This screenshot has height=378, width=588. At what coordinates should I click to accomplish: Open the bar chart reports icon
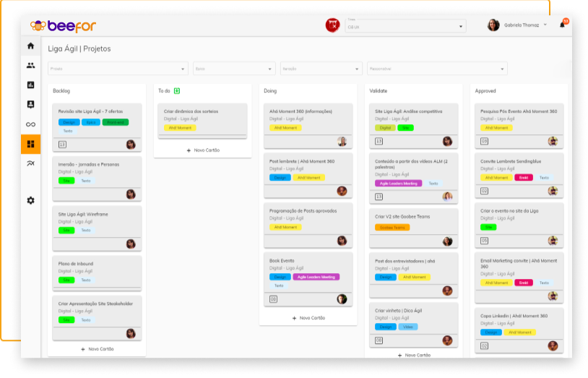(x=31, y=85)
